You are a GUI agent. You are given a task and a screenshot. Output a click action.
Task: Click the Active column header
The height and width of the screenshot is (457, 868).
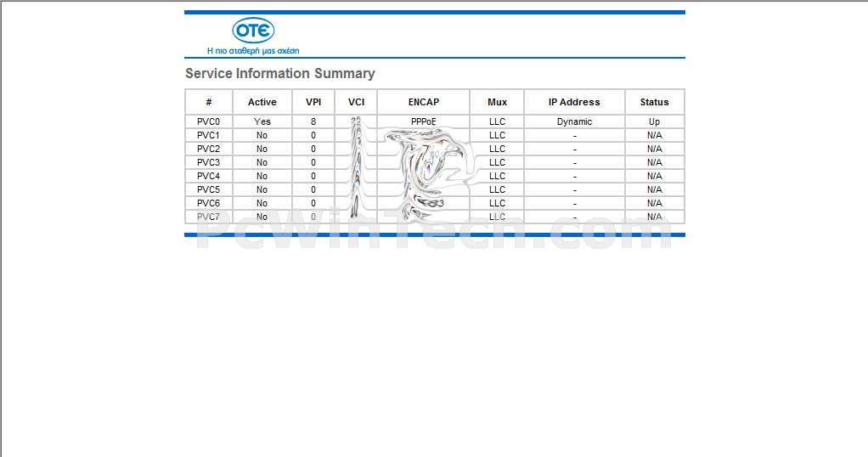point(262,102)
